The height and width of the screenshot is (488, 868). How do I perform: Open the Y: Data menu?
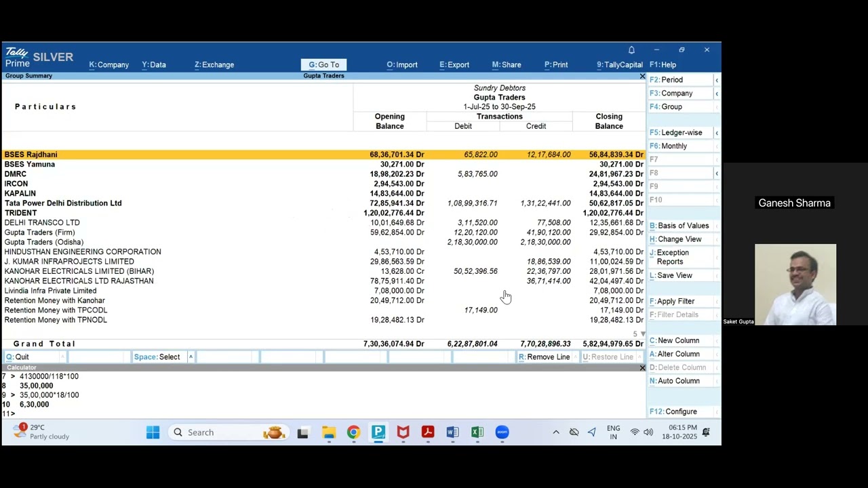(x=154, y=64)
